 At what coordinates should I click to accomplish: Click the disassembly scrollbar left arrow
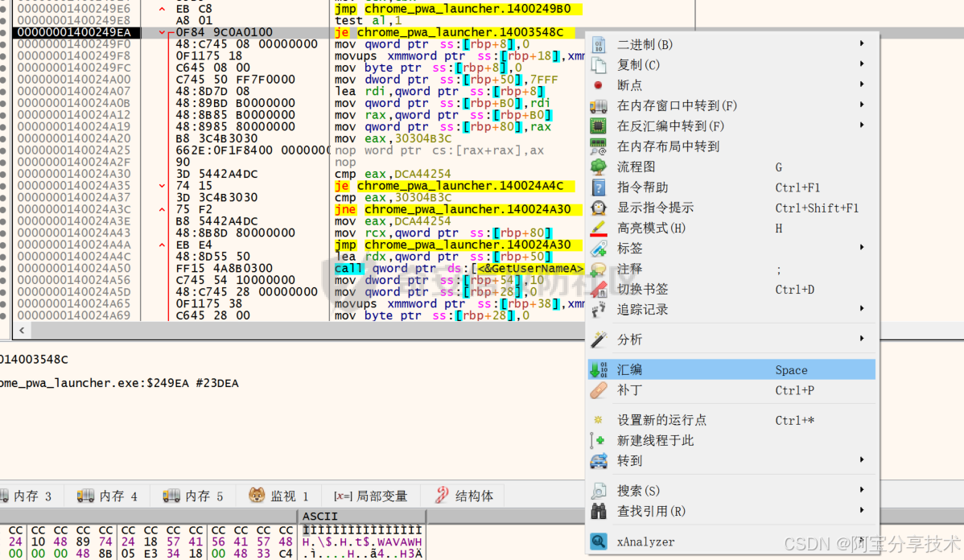coord(22,330)
